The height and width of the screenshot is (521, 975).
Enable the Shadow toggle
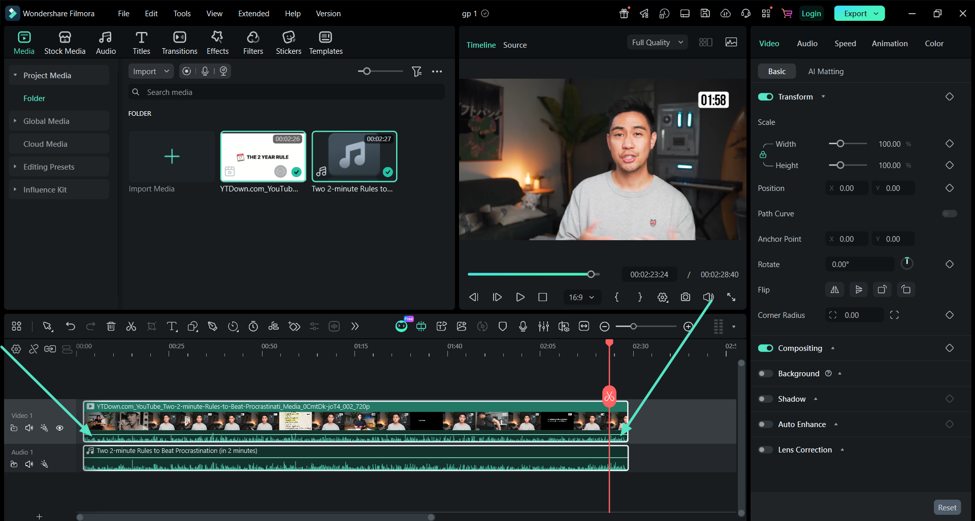point(765,399)
